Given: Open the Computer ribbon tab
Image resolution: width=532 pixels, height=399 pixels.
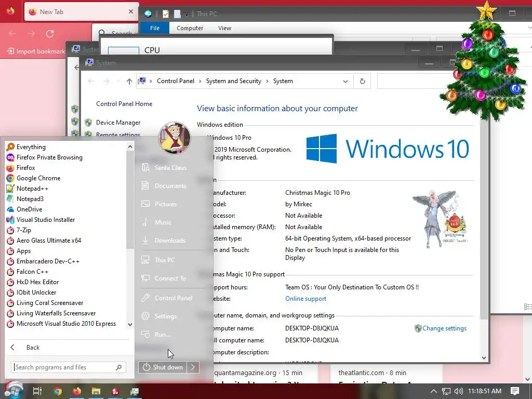Looking at the screenshot, I should tap(190, 28).
